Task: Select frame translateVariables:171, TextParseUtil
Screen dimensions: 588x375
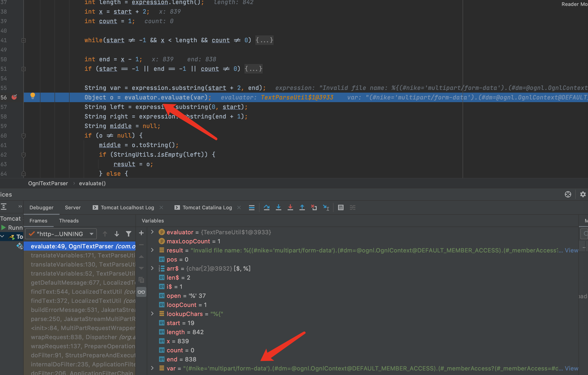Action: point(80,255)
